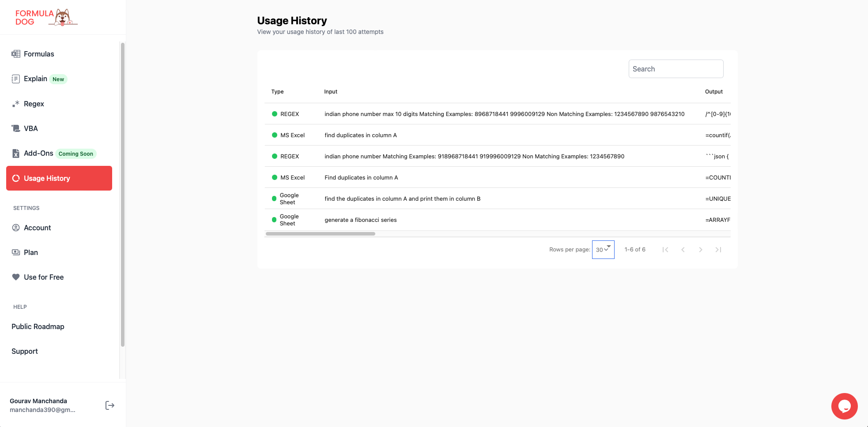
Task: Click the logout icon next to user name
Action: click(110, 405)
